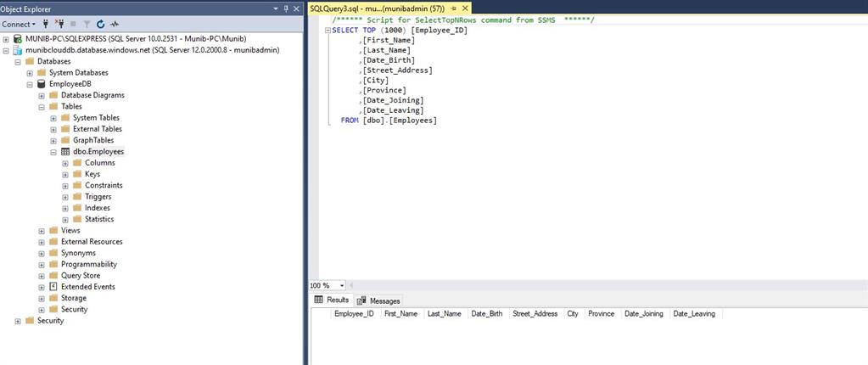Collapse the dbo.Employees table node
This screenshot has height=365, width=868.
tap(53, 152)
